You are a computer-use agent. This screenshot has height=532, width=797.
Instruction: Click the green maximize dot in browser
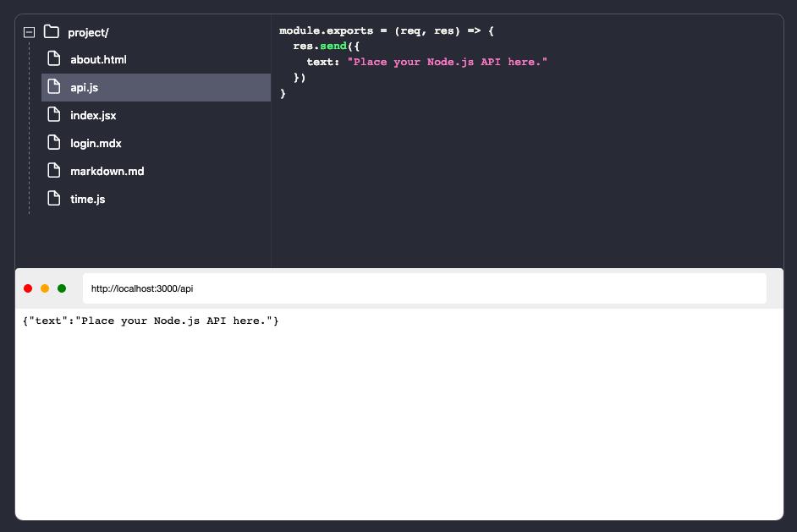(x=62, y=288)
